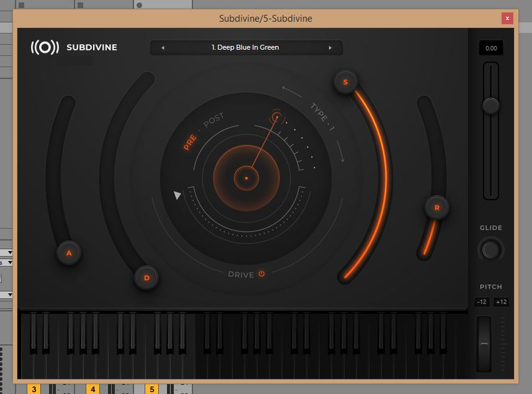Click the TYPE - 1 label

tap(323, 116)
